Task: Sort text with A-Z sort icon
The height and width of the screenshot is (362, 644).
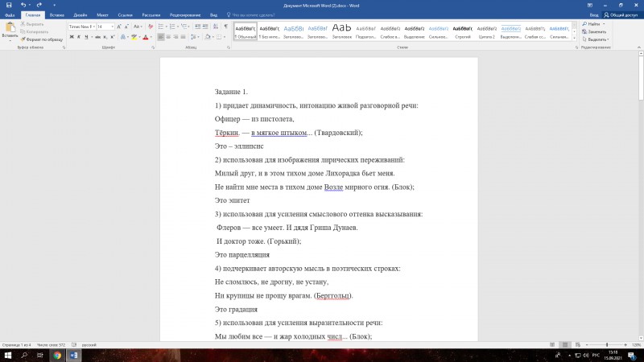Action: (x=216, y=27)
